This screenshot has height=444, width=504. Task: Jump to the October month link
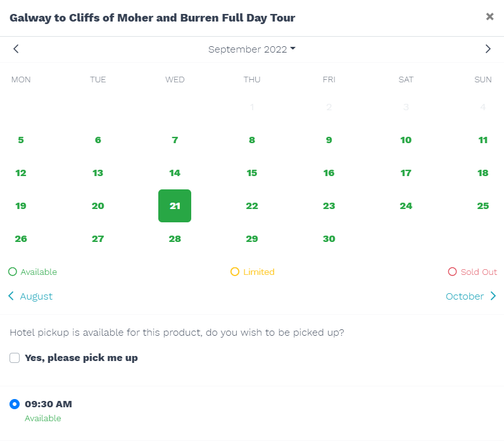click(465, 296)
